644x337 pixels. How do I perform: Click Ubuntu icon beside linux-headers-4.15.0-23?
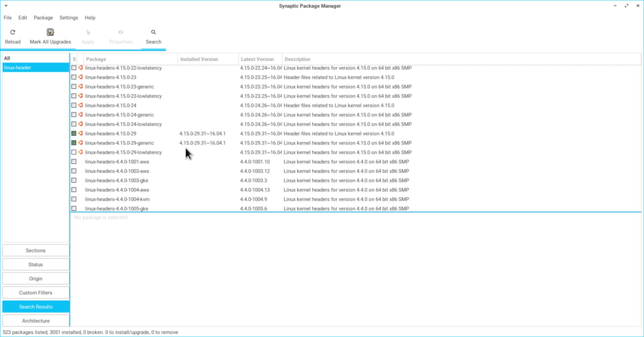80,77
